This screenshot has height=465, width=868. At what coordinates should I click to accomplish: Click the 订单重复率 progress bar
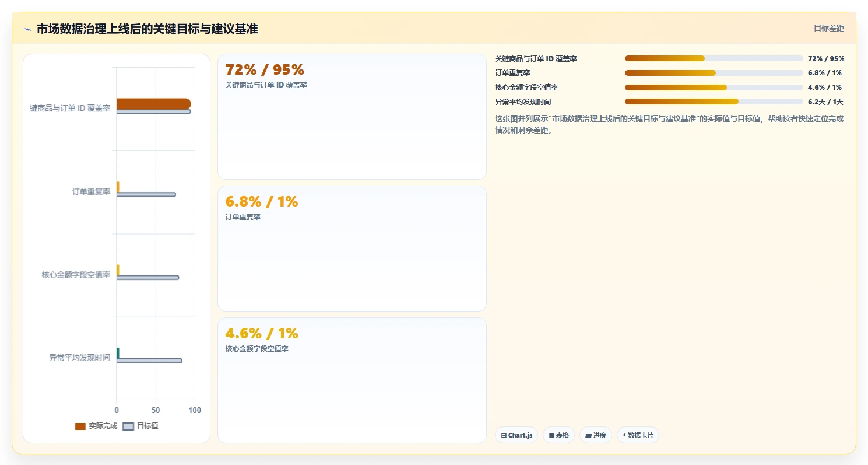[x=714, y=73]
